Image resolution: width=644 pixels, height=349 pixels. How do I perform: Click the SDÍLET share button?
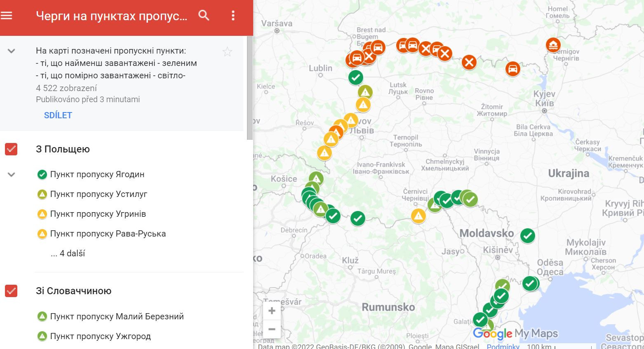58,115
